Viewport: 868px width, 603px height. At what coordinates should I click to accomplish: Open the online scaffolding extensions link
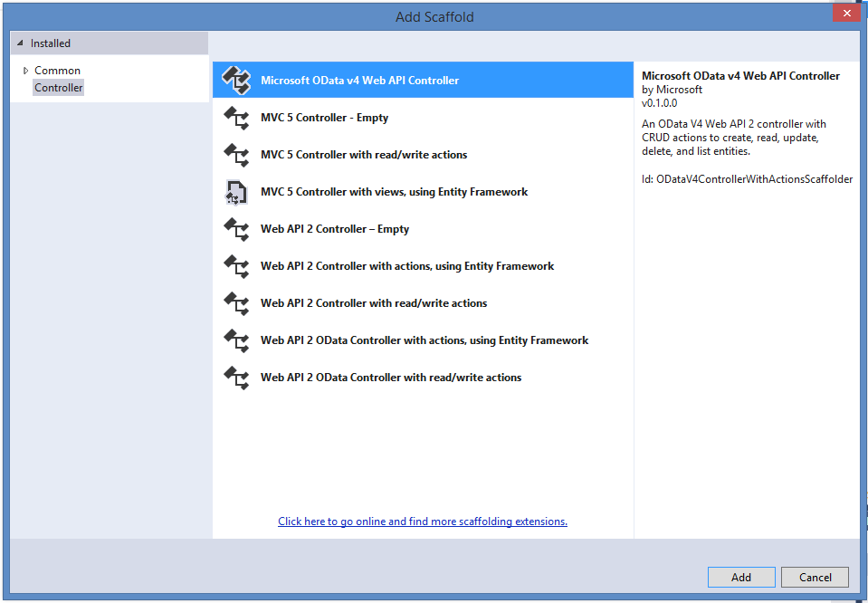(423, 521)
